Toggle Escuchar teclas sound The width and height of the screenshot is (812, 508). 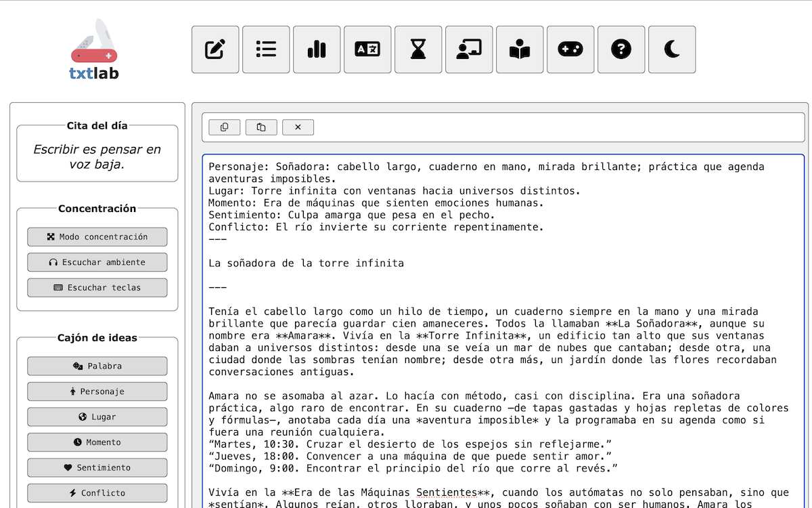(97, 287)
